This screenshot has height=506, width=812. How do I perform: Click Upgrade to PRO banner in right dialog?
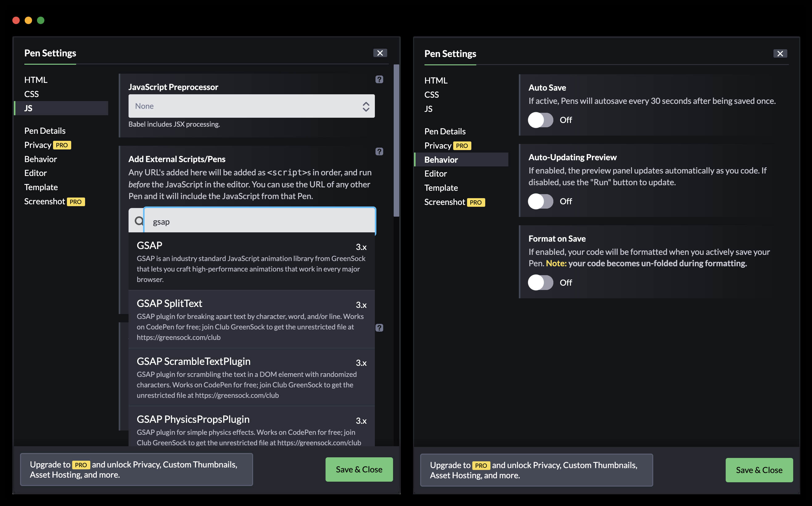click(x=536, y=470)
